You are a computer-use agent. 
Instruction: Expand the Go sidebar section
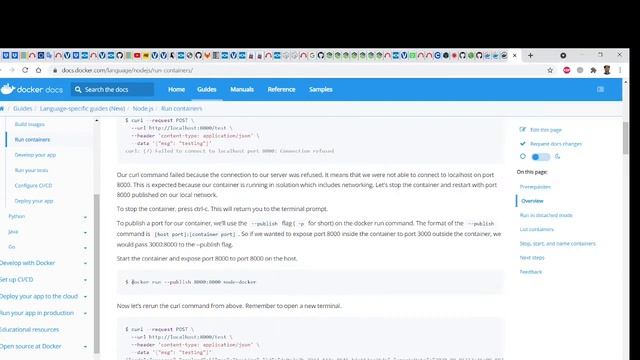pos(85,247)
